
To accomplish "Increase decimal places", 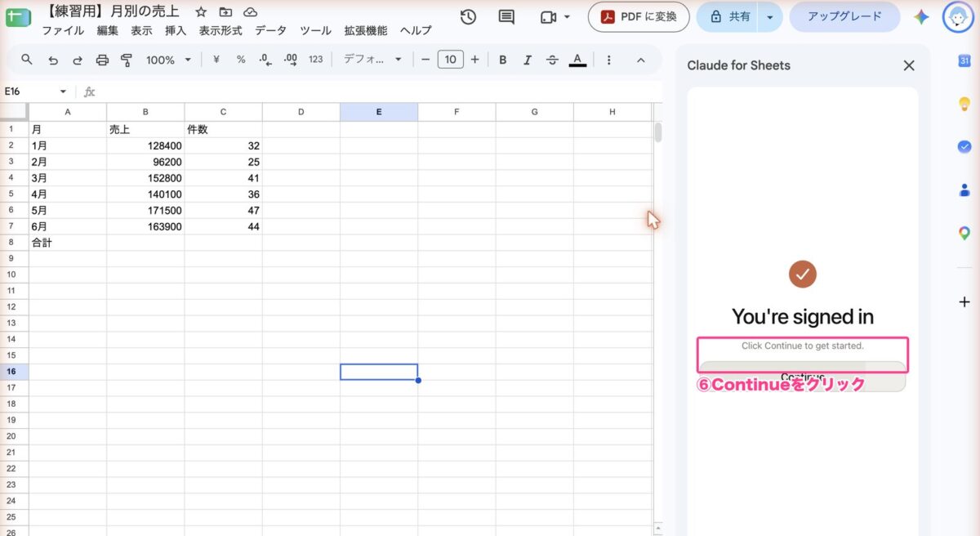I will click(291, 60).
